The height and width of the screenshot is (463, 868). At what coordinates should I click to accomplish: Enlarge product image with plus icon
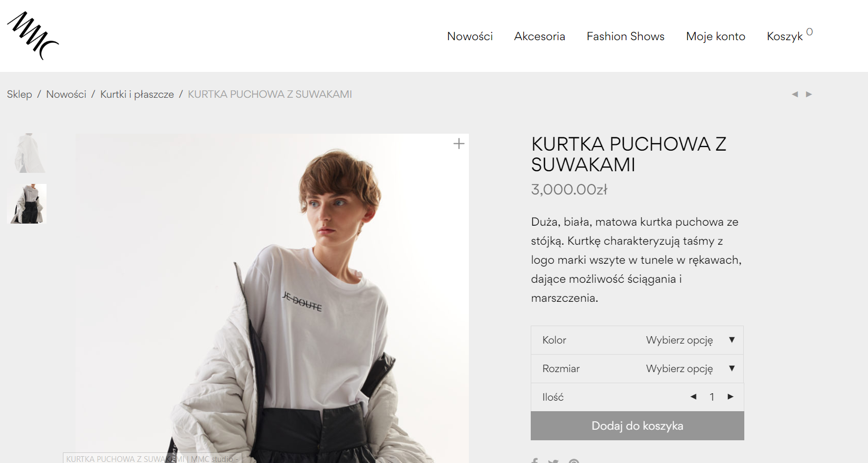(x=459, y=144)
